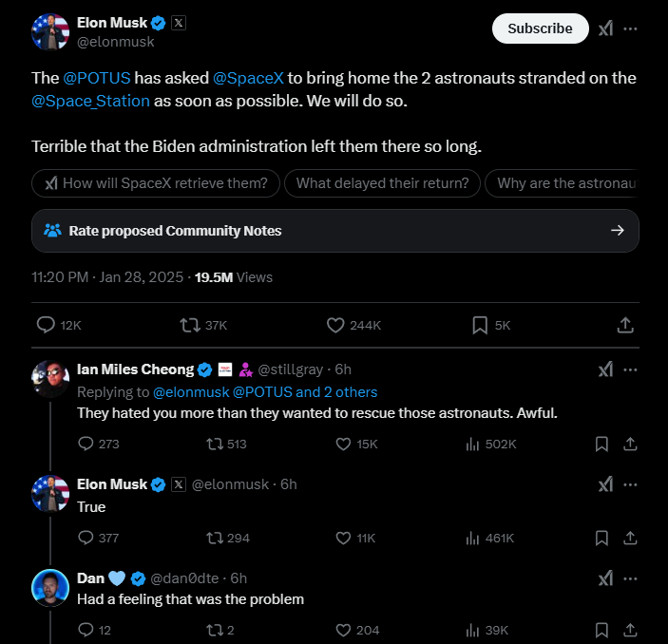Select 'How will SpaceX retrieve them?' suggestion
The width and height of the screenshot is (668, 644).
point(156,183)
